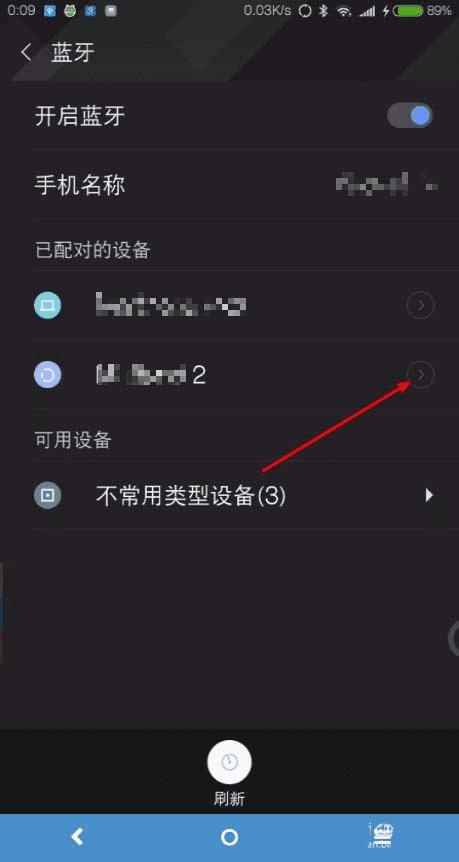459x862 pixels.
Task: Tap the 蓝牙 page title
Action: point(73,53)
